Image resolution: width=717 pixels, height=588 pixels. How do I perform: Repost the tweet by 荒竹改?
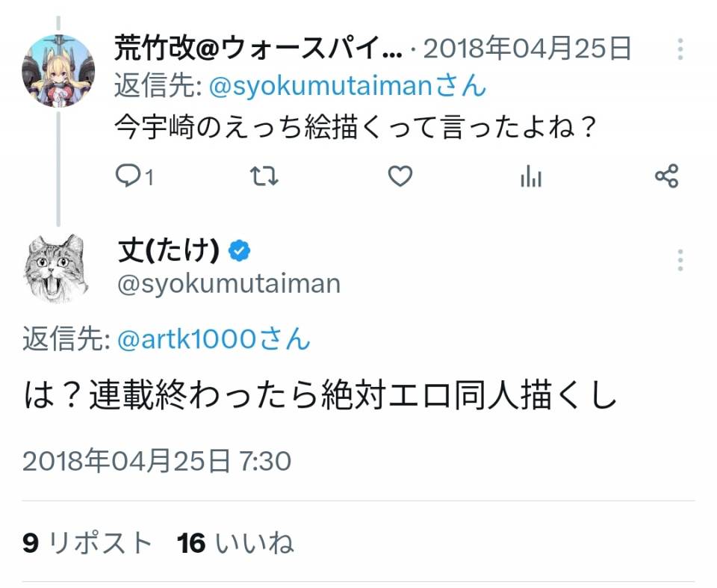coord(264,176)
